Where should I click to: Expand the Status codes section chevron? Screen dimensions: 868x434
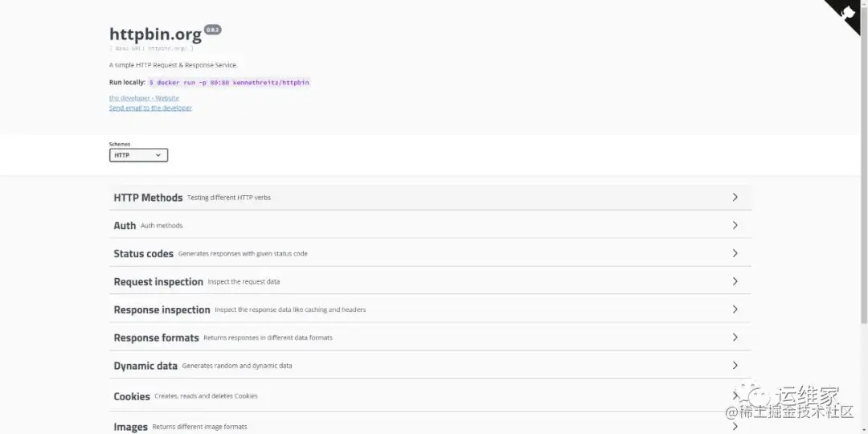(x=735, y=253)
